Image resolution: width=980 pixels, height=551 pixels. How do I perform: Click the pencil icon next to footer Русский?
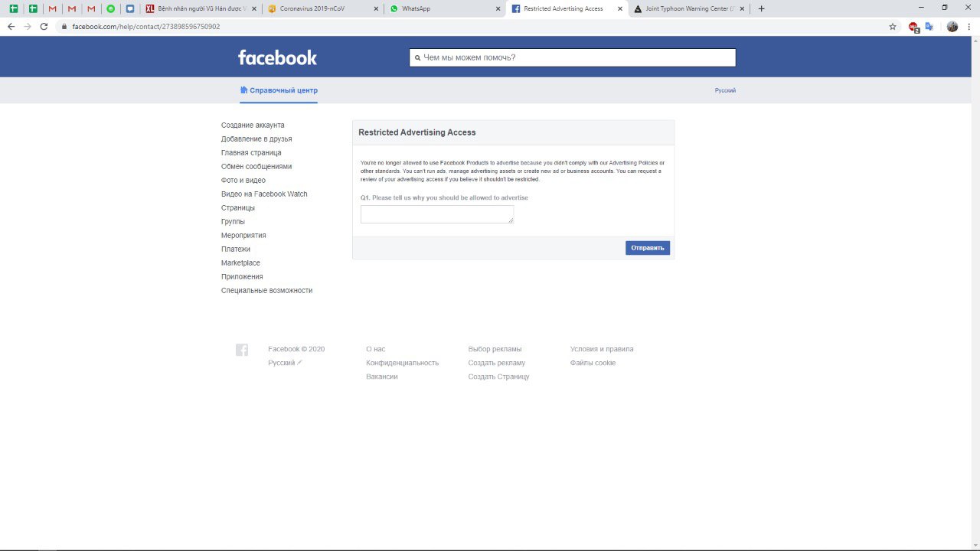coord(299,362)
